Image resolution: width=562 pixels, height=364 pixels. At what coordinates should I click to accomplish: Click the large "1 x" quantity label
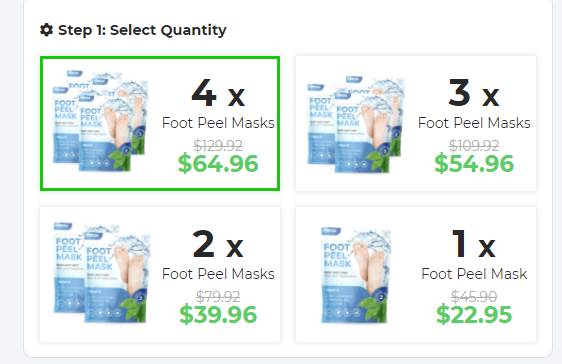tap(474, 244)
